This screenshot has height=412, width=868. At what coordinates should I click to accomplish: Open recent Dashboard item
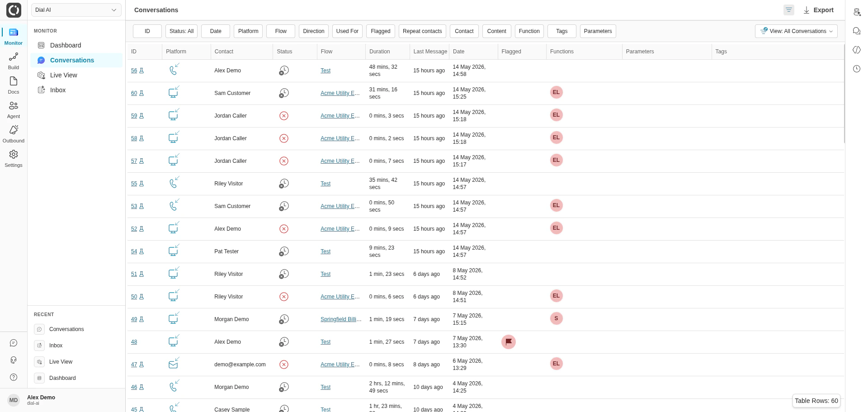(x=76, y=378)
